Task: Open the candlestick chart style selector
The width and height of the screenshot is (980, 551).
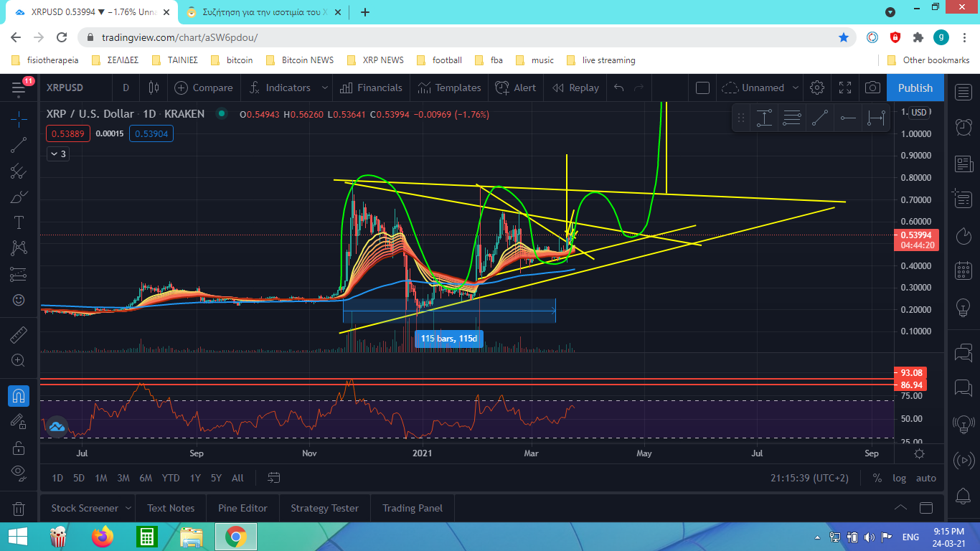Action: point(153,88)
